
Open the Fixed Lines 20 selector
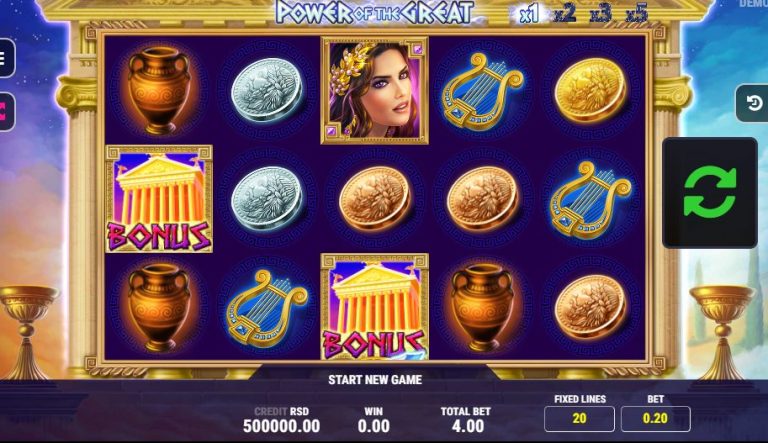coord(579,418)
